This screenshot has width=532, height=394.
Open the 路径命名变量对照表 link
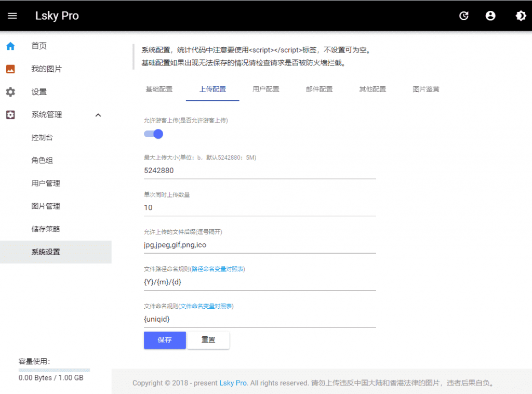tap(218, 269)
